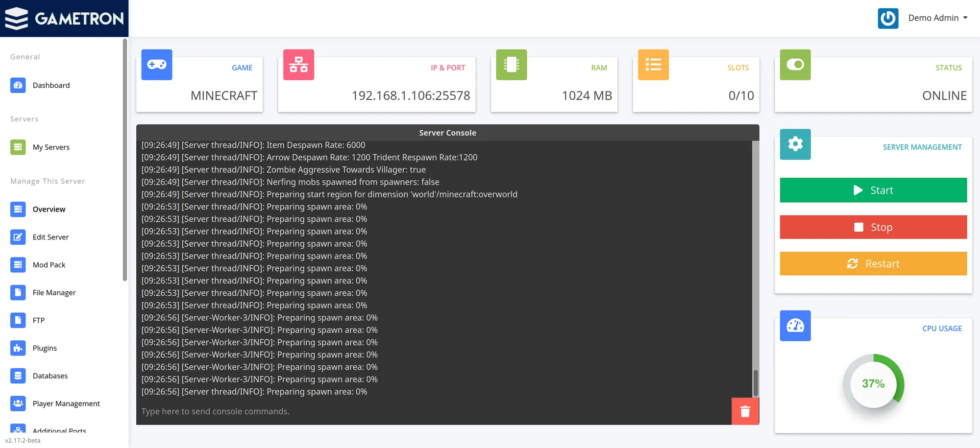Open Dashboard from the sidebar
The image size is (980, 448).
click(x=51, y=85)
